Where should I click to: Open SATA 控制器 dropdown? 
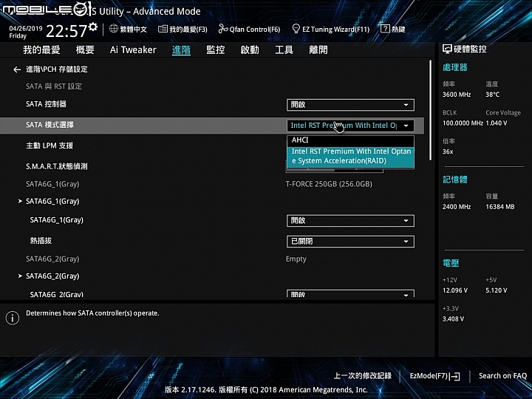point(350,105)
